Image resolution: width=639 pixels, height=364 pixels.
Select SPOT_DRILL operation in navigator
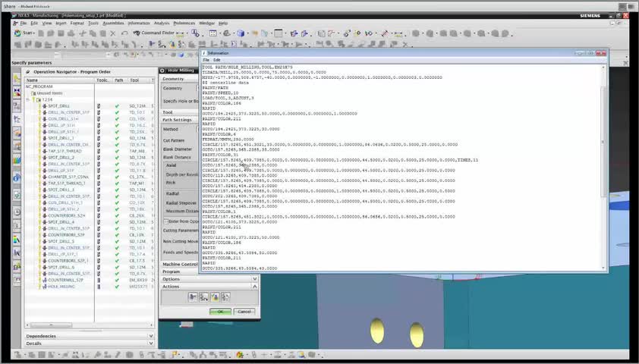[58, 106]
